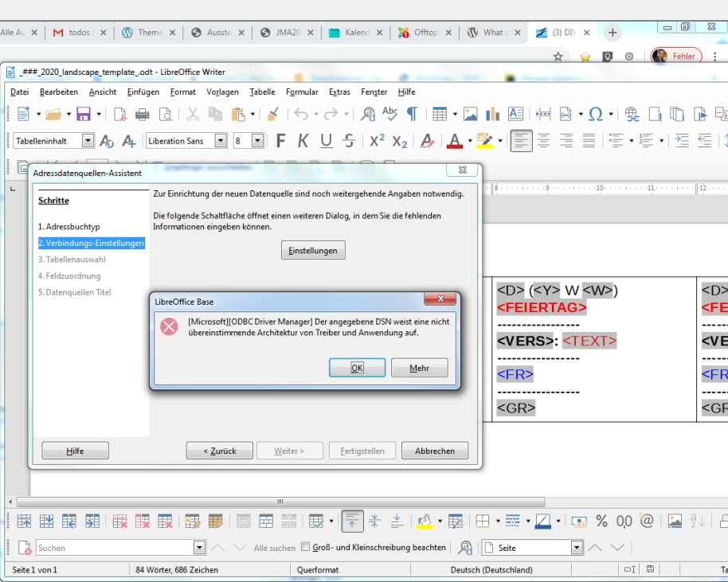
Task: Click the Fehler profile button in browser
Action: pos(676,57)
